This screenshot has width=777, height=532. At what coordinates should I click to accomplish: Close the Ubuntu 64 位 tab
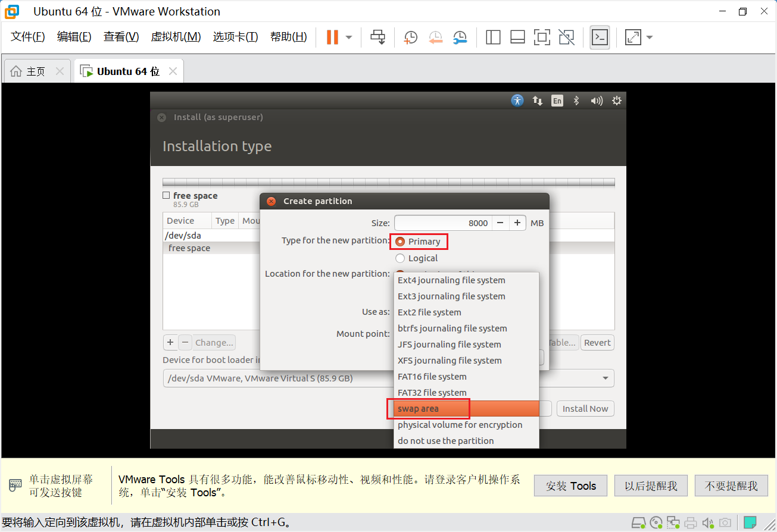tap(173, 71)
